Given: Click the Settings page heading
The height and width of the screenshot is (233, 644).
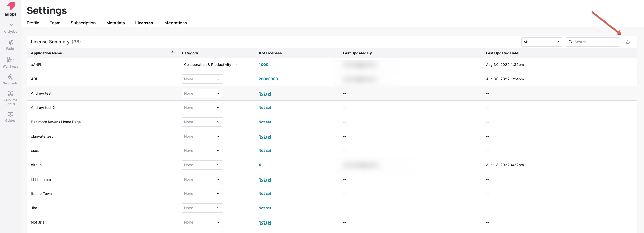Looking at the screenshot, I should click(47, 10).
